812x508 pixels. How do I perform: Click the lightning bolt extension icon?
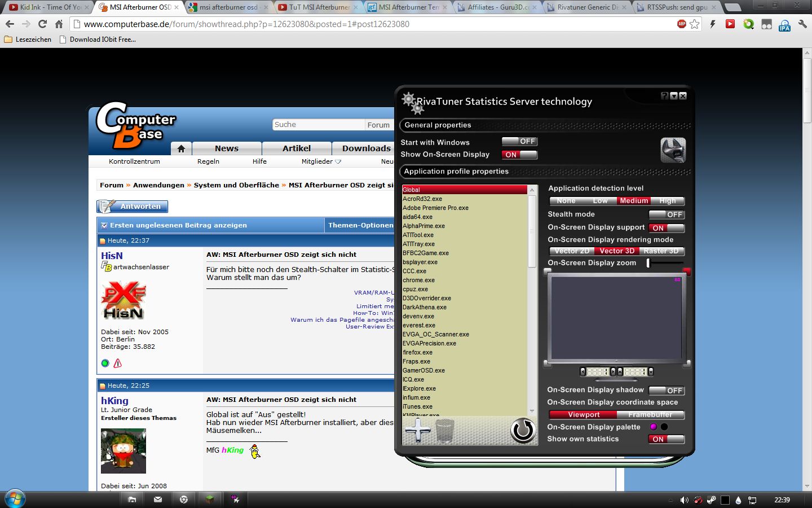713,24
